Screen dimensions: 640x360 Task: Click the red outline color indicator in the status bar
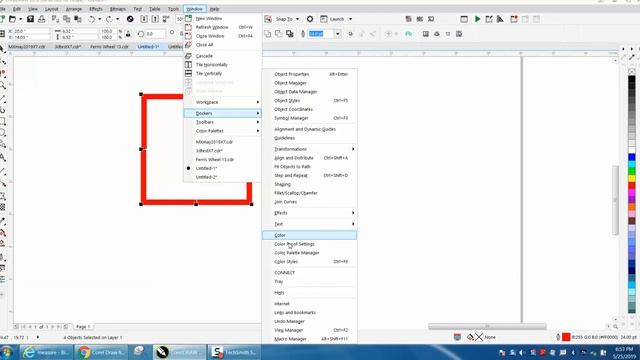566,337
